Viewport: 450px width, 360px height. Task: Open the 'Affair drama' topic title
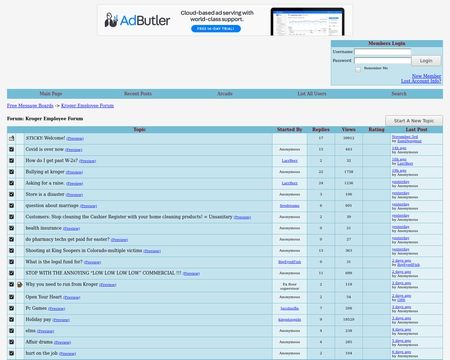click(39, 342)
